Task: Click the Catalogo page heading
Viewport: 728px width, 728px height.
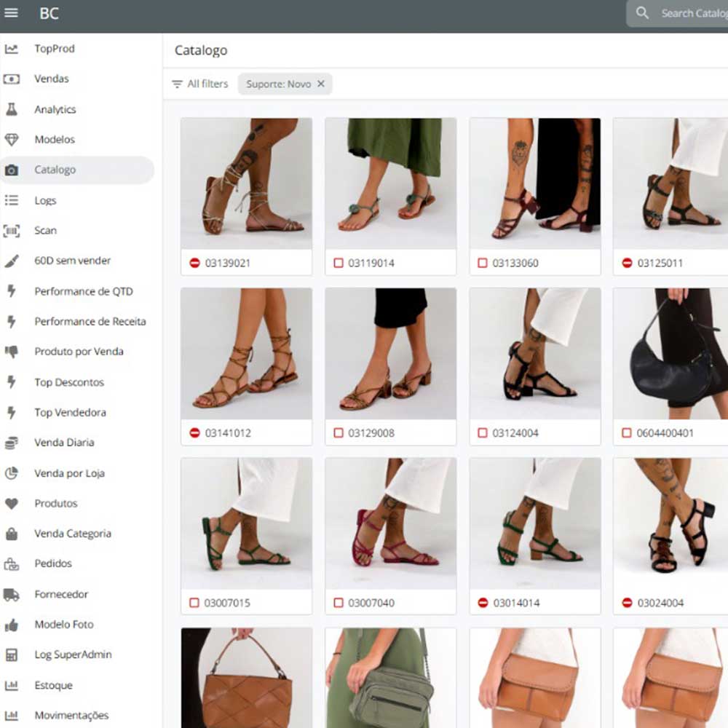Action: [x=201, y=50]
